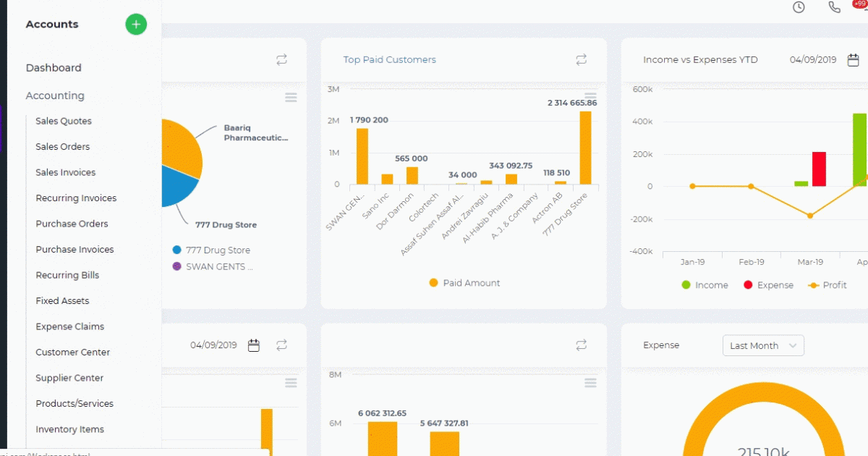Click the blue 777 Drug Store pie slice

(177, 185)
